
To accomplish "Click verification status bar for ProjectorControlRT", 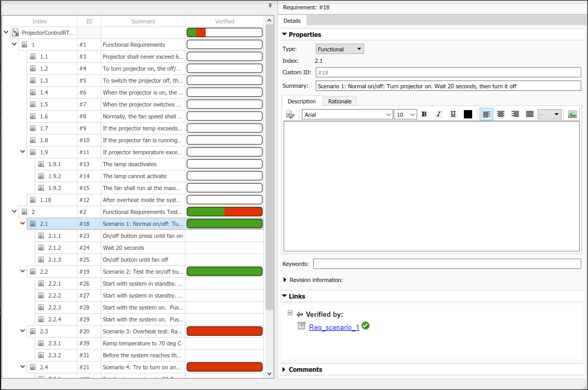I will [x=224, y=33].
